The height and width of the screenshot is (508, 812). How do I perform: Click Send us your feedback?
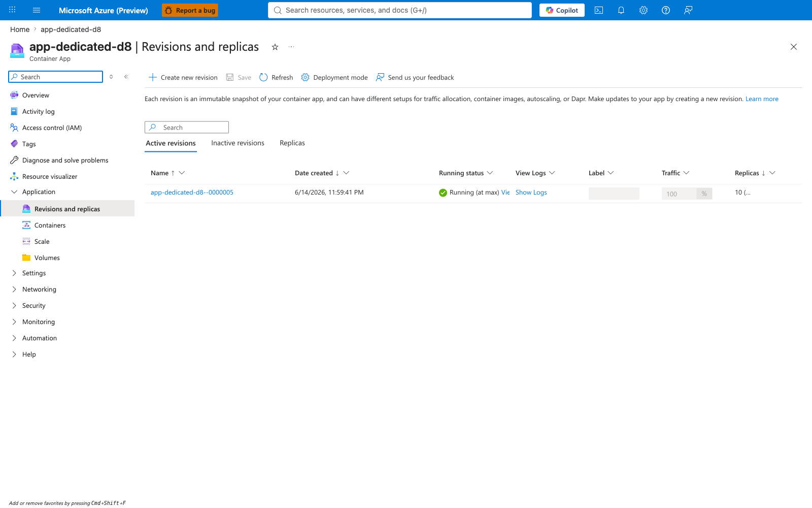pyautogui.click(x=415, y=77)
